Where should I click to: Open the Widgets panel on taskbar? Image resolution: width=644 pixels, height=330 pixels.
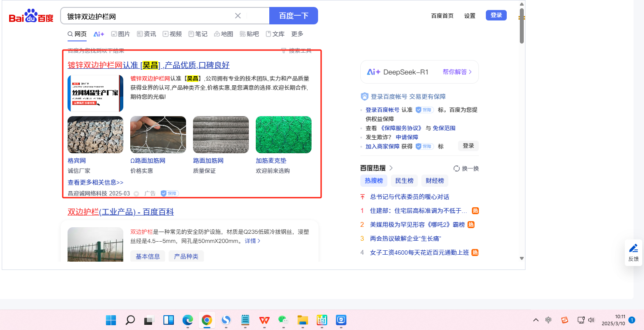[x=169, y=320]
